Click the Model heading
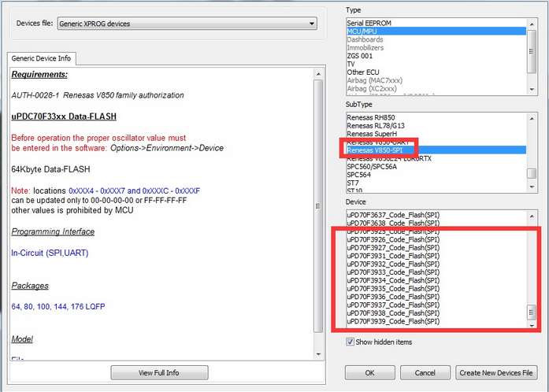The width and height of the screenshot is (549, 392). (x=22, y=339)
